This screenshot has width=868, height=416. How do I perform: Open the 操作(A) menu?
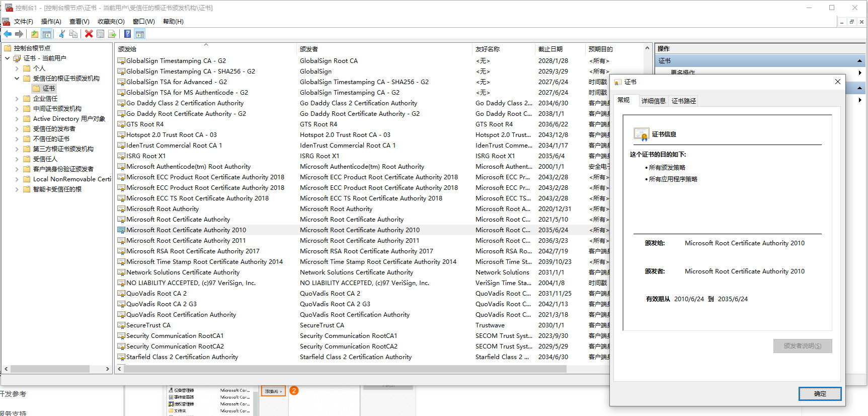[51, 21]
